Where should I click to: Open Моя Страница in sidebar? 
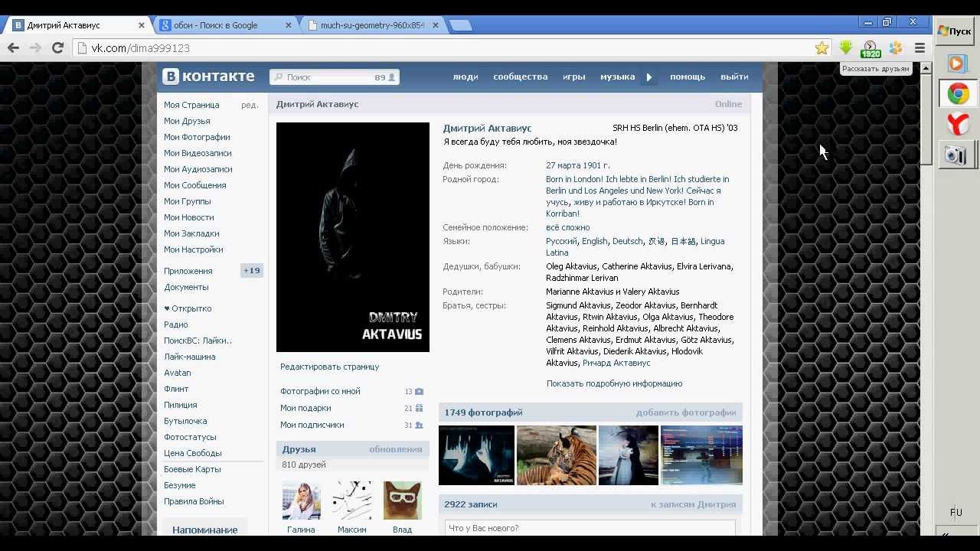click(191, 105)
